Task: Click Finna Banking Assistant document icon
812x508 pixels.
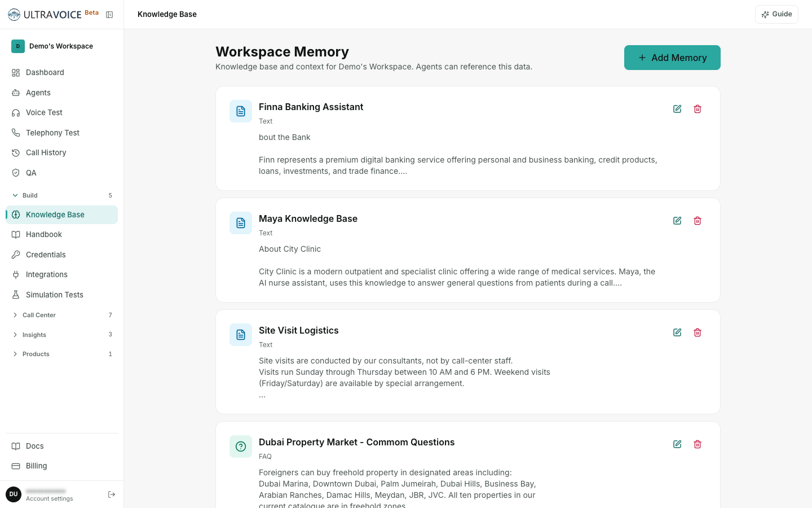Action: tap(241, 111)
